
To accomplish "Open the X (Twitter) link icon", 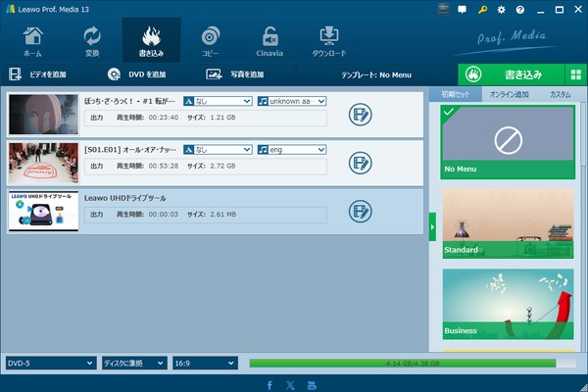I will pyautogui.click(x=290, y=385).
